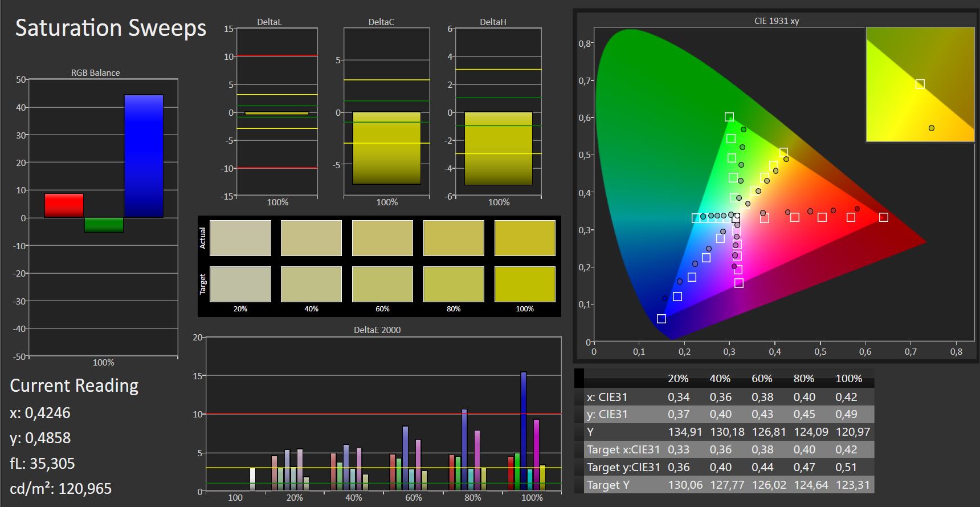Select the 20% column header in table

pyautogui.click(x=678, y=379)
